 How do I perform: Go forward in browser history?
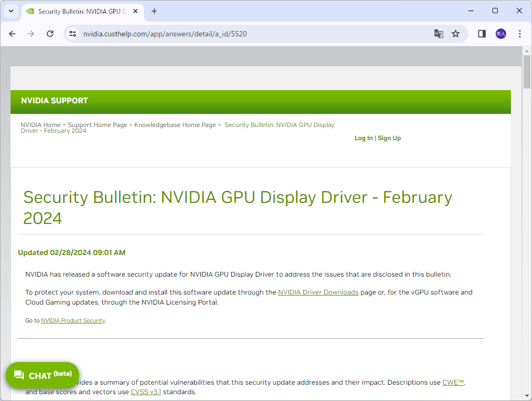pyautogui.click(x=31, y=34)
